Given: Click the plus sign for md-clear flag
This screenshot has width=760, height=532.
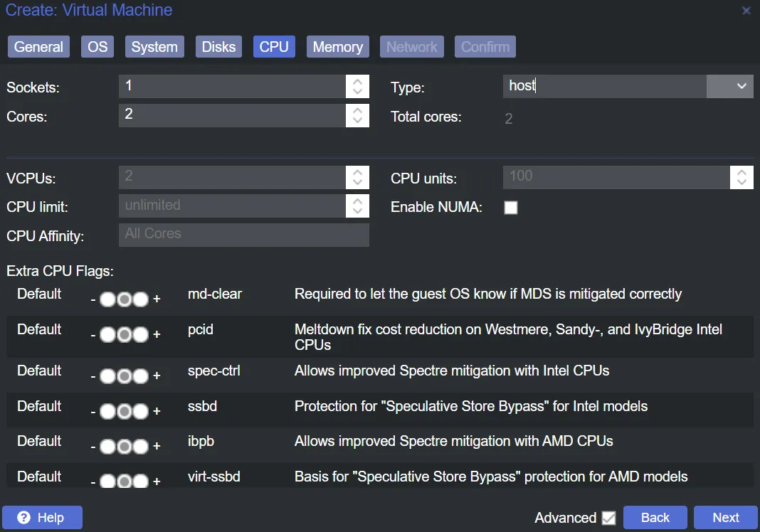Looking at the screenshot, I should click(x=157, y=299).
